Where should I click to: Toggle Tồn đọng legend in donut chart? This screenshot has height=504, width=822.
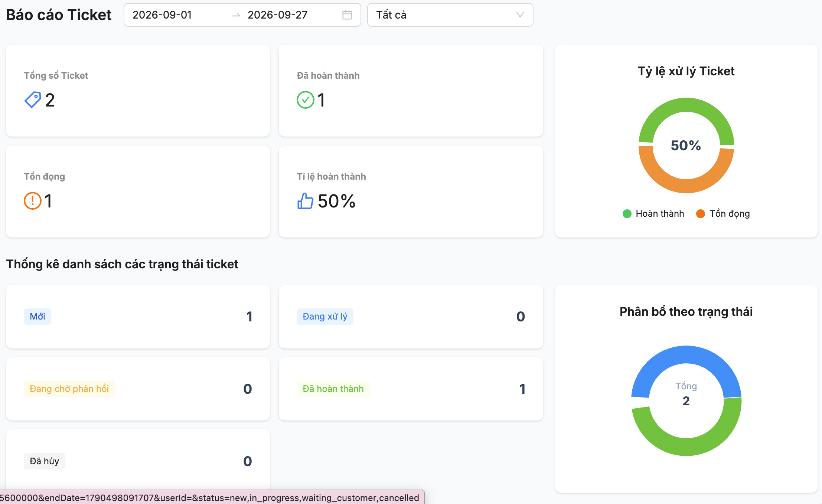point(723,214)
